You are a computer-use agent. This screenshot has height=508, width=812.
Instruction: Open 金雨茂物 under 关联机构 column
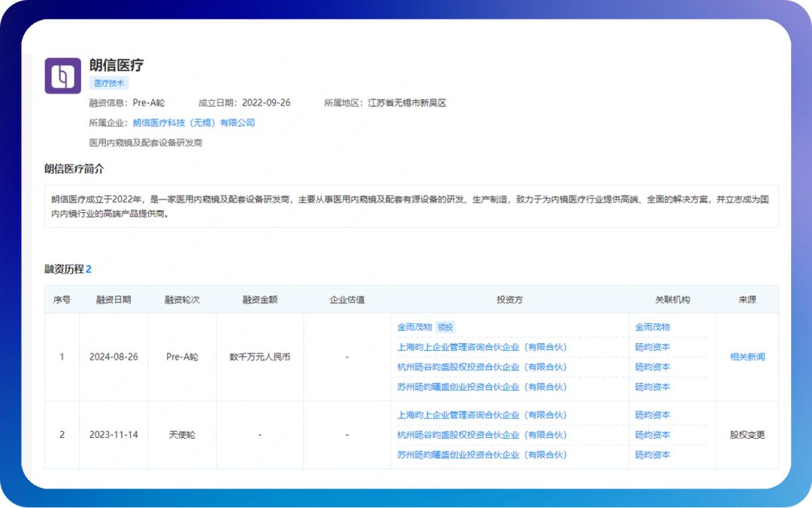(653, 327)
